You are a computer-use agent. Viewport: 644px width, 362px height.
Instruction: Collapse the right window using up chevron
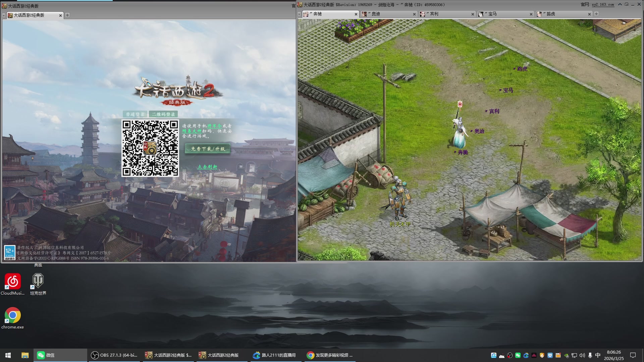tap(620, 5)
